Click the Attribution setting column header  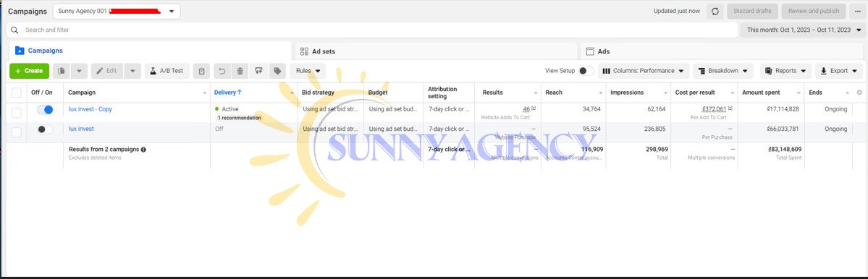pyautogui.click(x=442, y=93)
